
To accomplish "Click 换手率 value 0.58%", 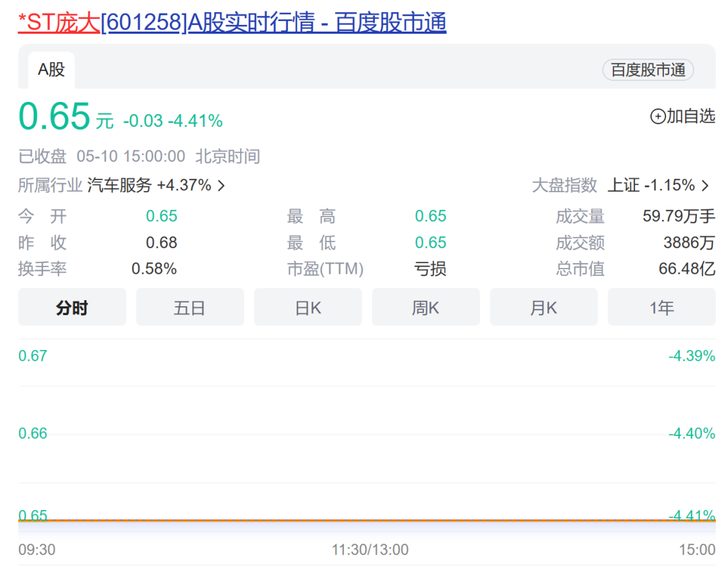I will tap(154, 268).
